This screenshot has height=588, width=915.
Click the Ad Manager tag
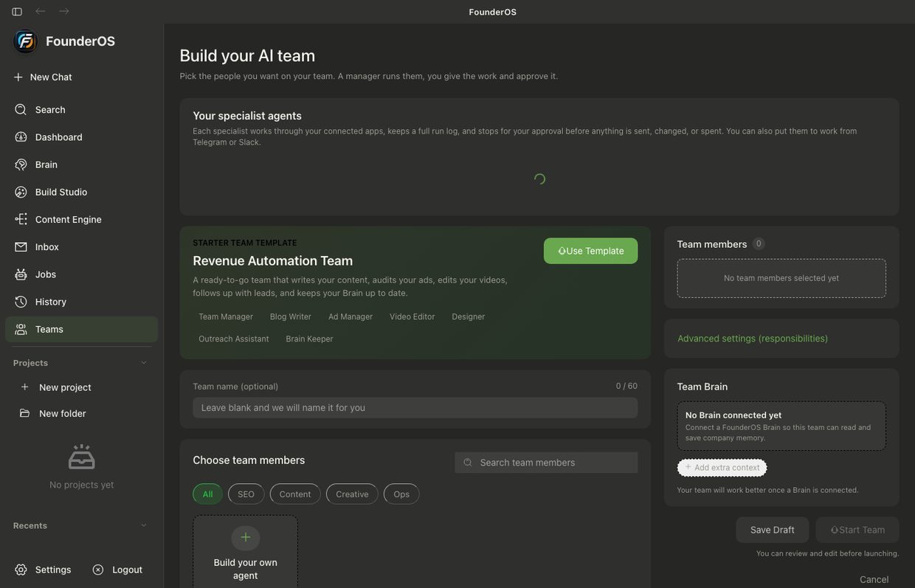coord(351,317)
